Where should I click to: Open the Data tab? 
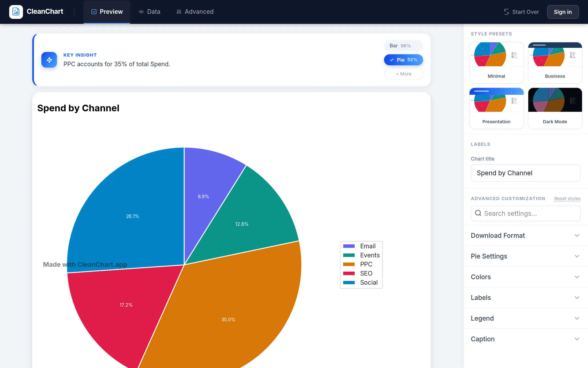click(149, 12)
